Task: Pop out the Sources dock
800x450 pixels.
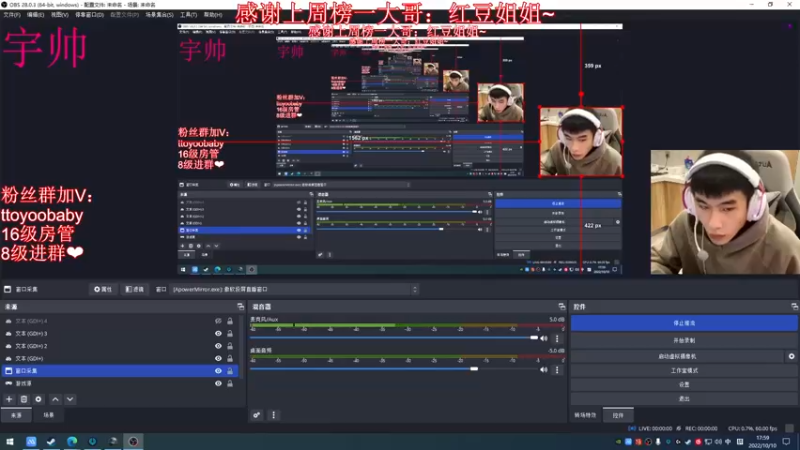Action: point(240,307)
